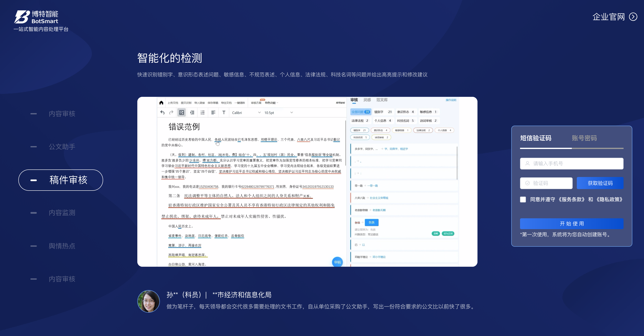Click the 请输入手机号 phone input field
This screenshot has height=336, width=644.
pyautogui.click(x=572, y=163)
